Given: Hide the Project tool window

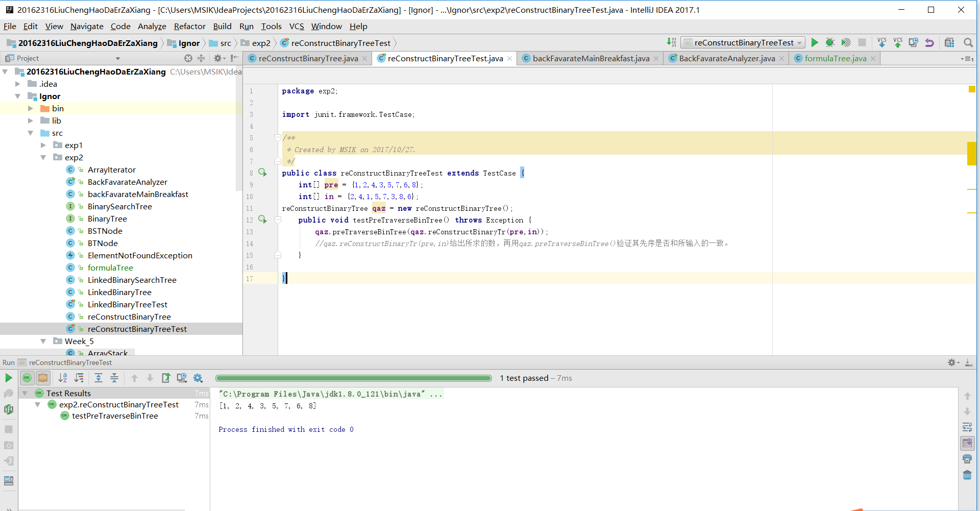Looking at the screenshot, I should [235, 58].
